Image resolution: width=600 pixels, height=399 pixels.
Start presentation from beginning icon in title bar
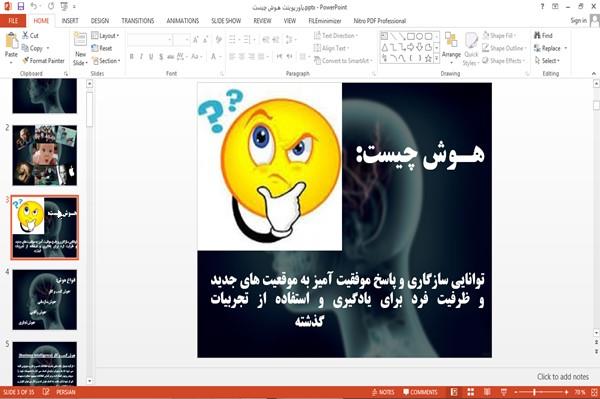(x=64, y=6)
